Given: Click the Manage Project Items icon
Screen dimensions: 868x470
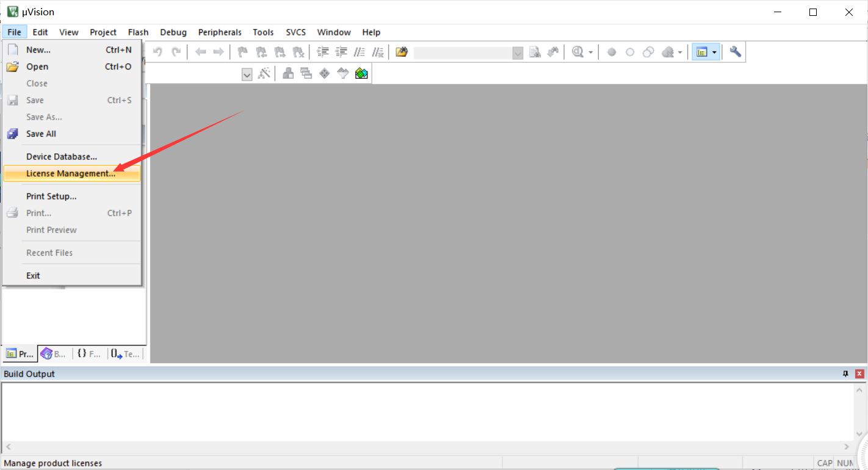Looking at the screenshot, I should coord(288,74).
